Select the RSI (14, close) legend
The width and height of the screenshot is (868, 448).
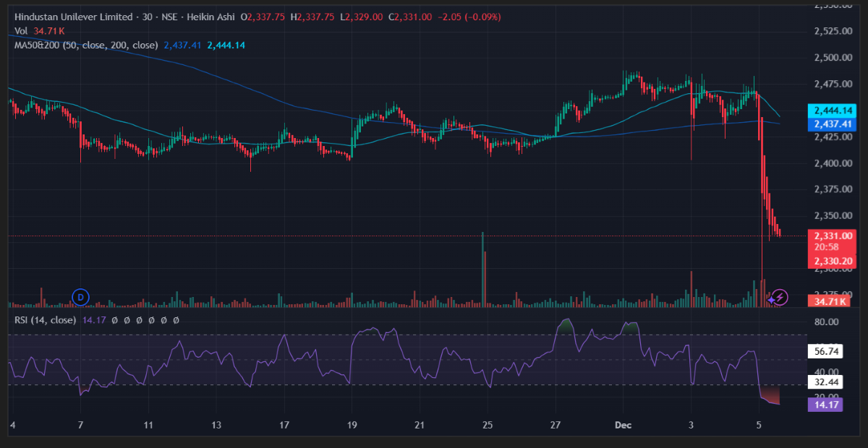pyautogui.click(x=45, y=319)
